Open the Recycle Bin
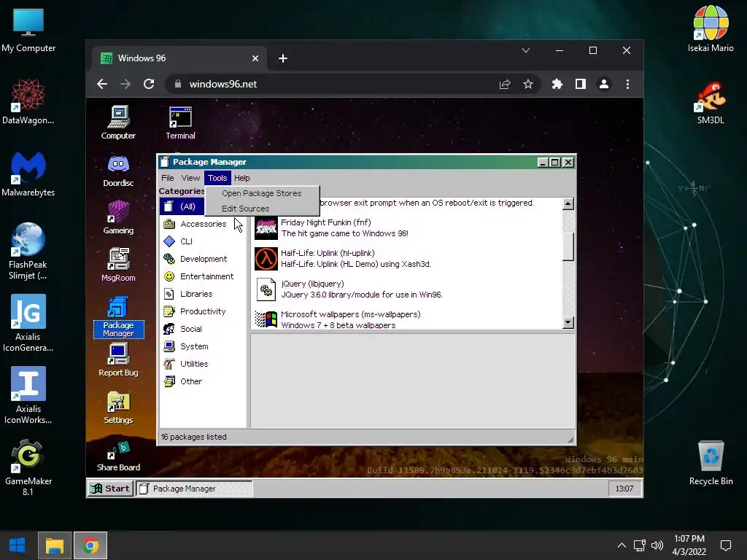Screen dimensions: 747x560 click(x=711, y=463)
